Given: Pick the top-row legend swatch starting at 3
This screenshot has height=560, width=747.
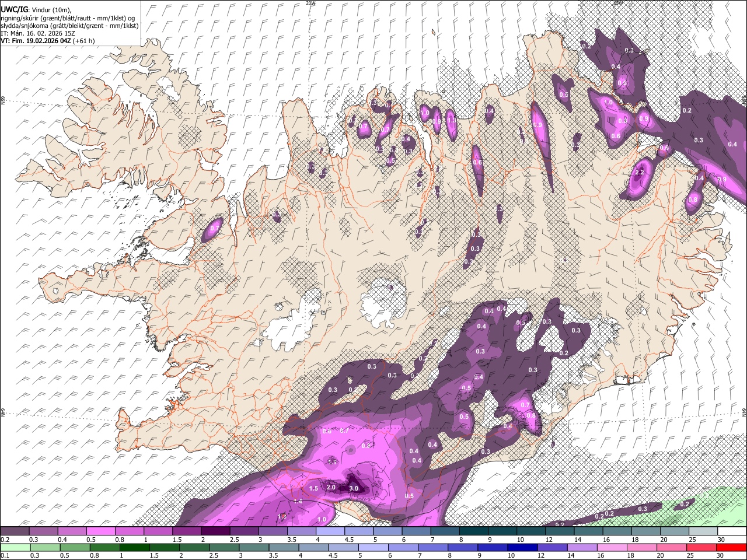Looking at the screenshot, I should click(273, 531).
